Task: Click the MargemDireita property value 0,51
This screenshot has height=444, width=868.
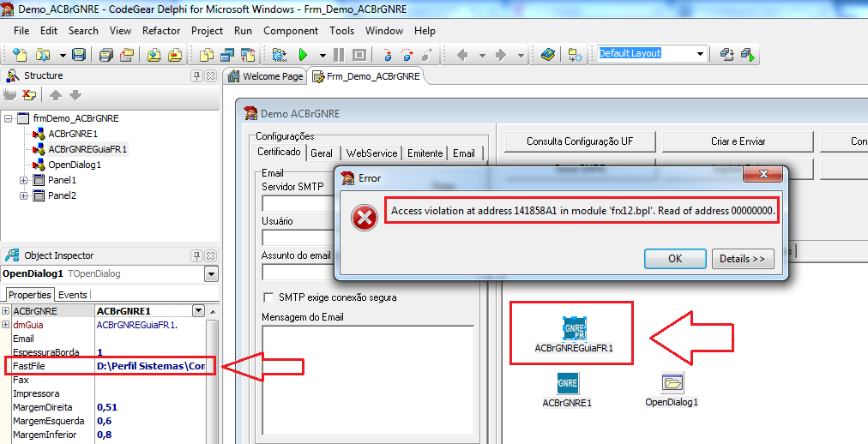Action: coord(107,407)
